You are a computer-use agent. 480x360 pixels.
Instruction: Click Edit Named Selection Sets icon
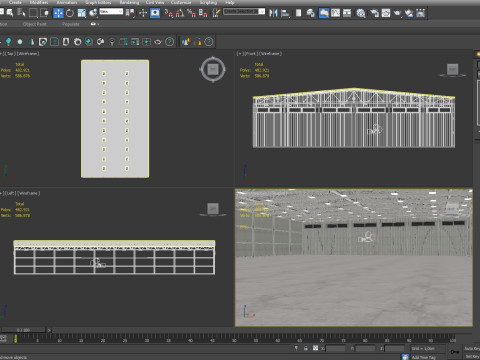click(x=216, y=13)
